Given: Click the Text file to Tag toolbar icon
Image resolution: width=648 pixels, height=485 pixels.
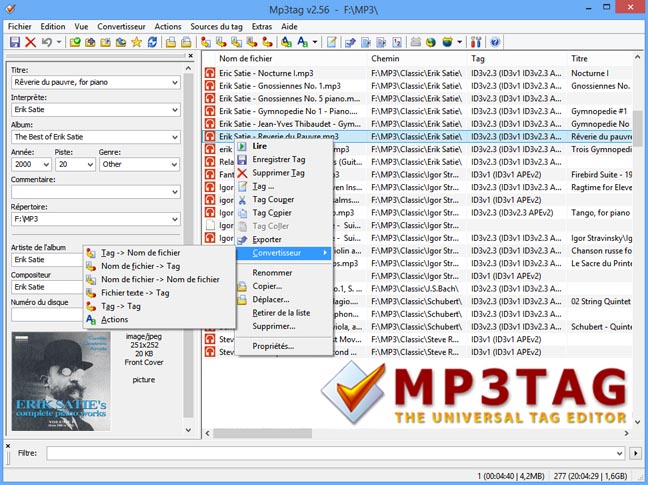Looking at the screenshot, I should [252, 42].
